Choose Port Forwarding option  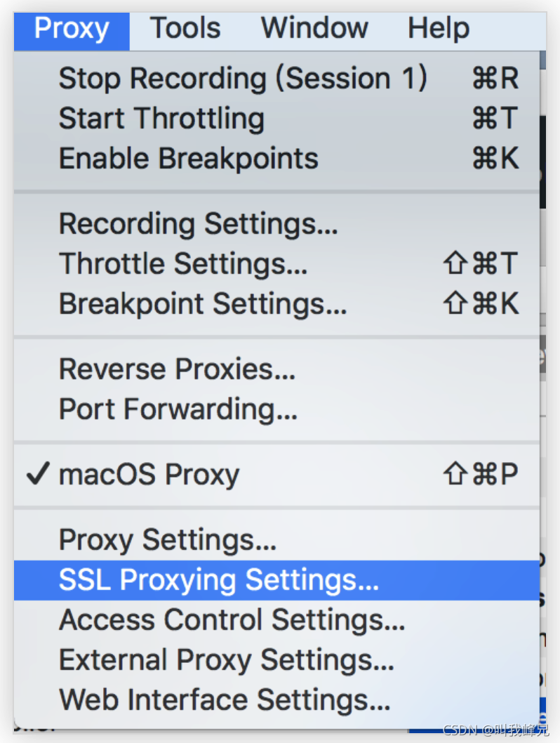click(178, 409)
